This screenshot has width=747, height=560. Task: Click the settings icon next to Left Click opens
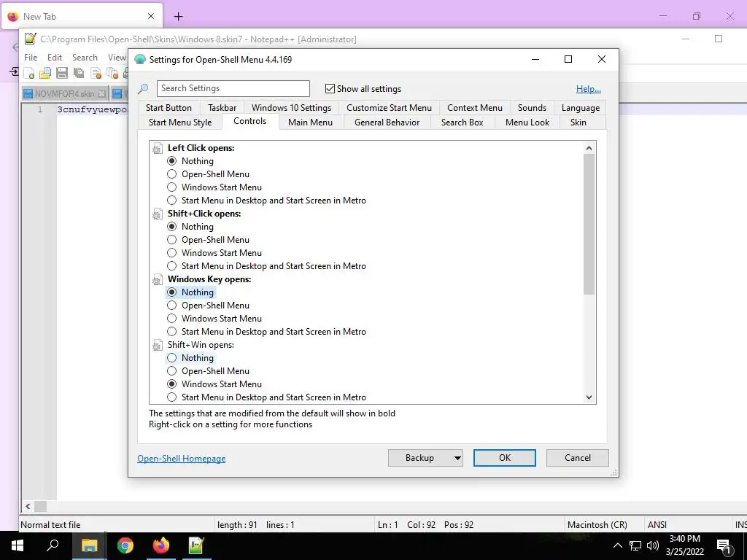[158, 149]
